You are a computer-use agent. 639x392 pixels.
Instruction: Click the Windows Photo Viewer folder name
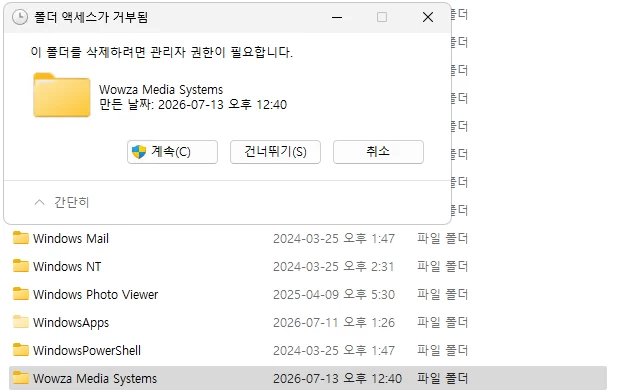point(95,295)
